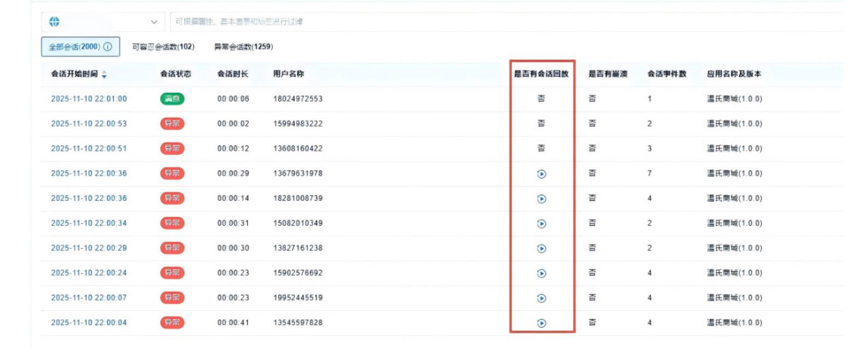Viewport: 868px width, 354px height.
Task: Click the 用户名称 column header
Action: [x=289, y=74]
